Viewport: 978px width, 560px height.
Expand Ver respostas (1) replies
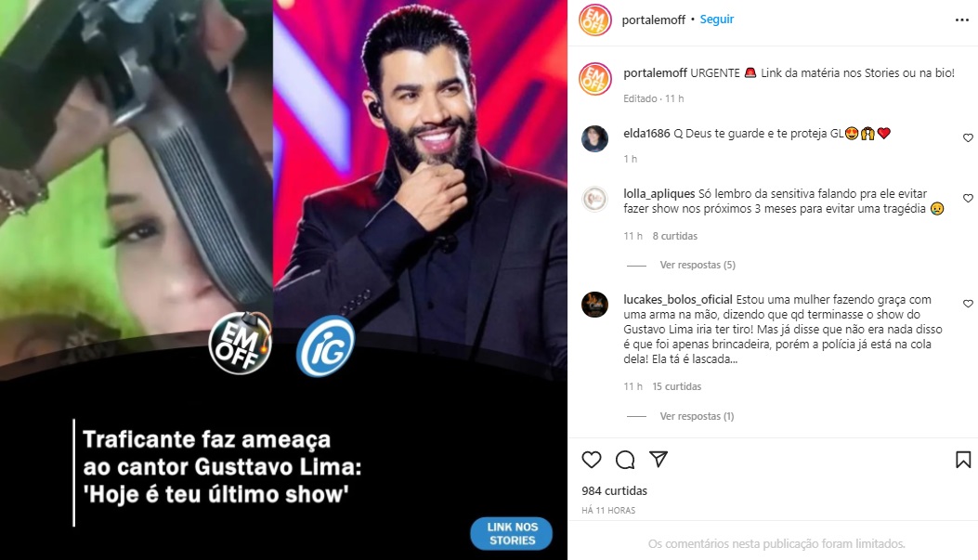[x=697, y=416]
